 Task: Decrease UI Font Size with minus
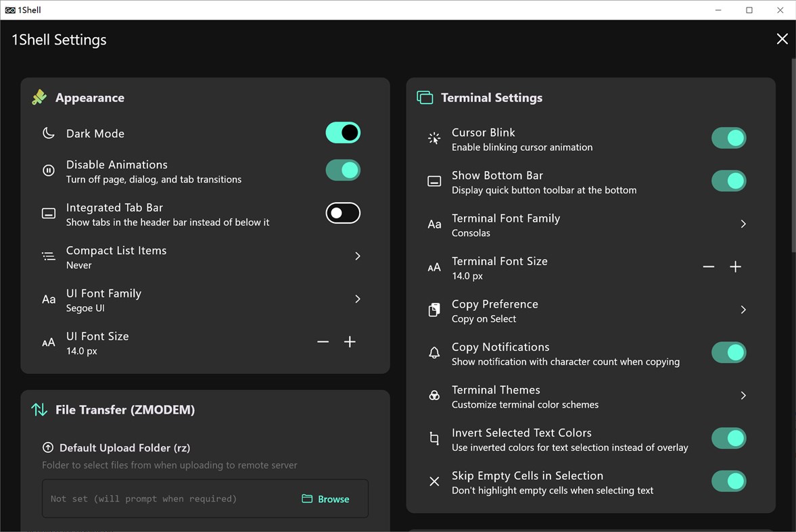click(x=323, y=341)
